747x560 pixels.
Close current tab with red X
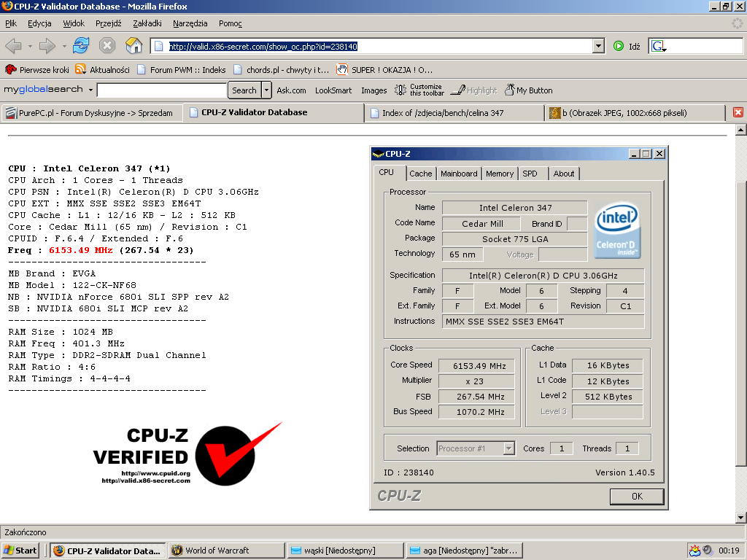click(738, 112)
